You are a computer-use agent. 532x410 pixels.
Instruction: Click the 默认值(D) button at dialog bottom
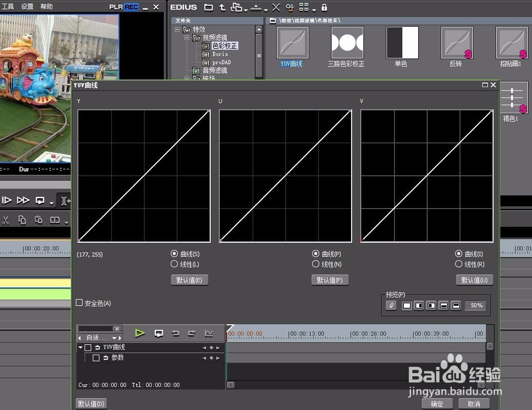pos(91,404)
